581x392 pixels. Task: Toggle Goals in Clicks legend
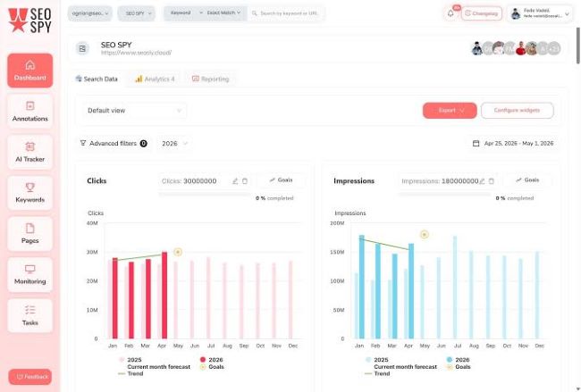coord(213,367)
